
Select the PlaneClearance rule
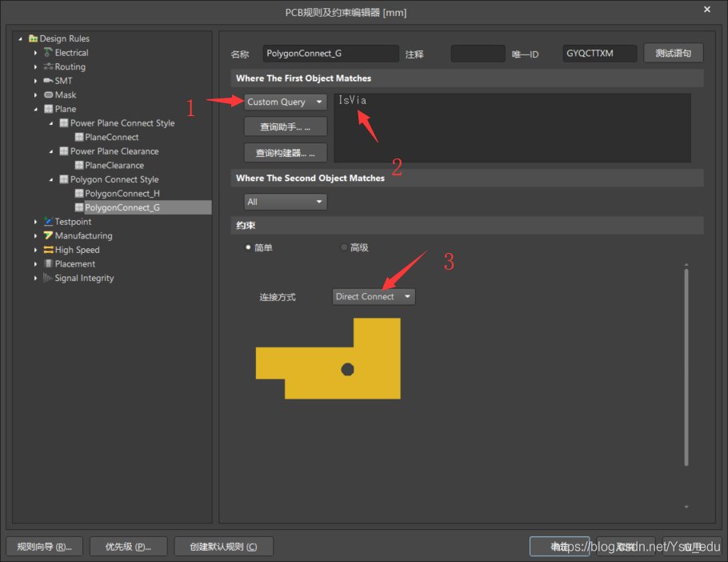click(114, 166)
